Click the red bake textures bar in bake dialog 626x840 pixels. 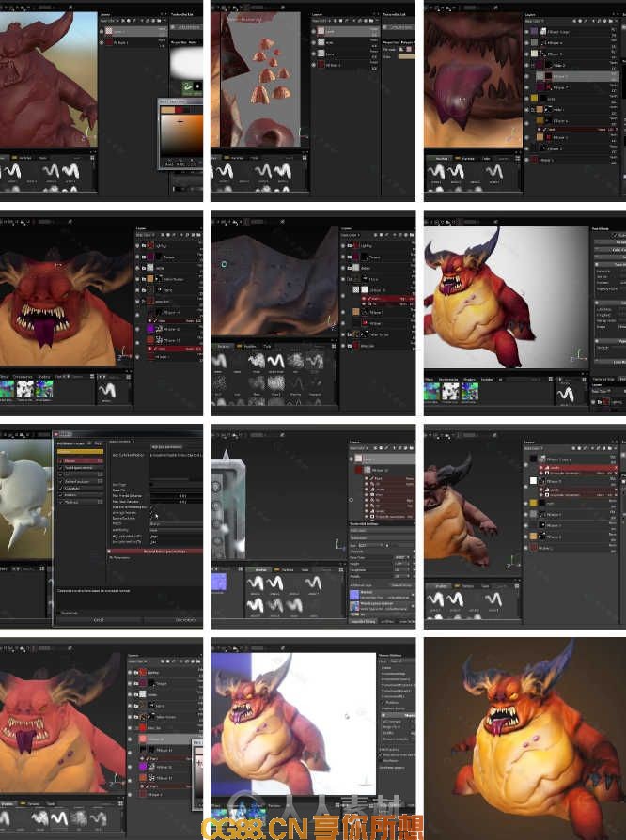coord(154,552)
